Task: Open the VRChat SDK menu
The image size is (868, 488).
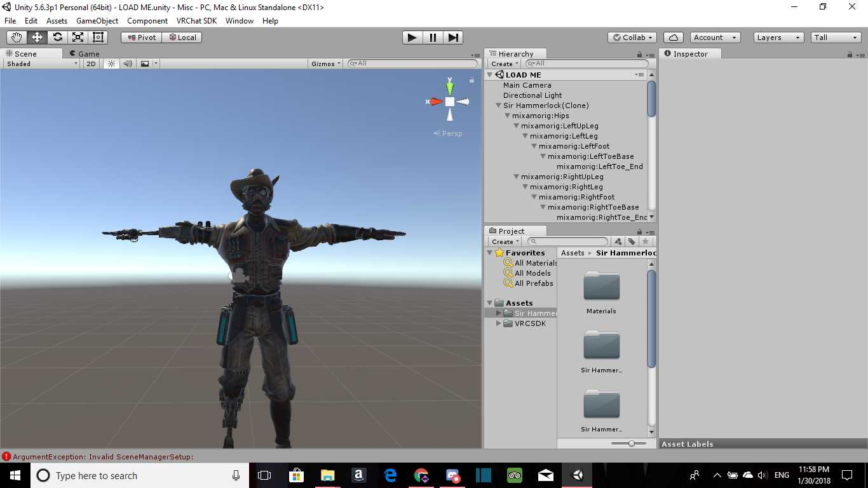Action: click(x=196, y=21)
